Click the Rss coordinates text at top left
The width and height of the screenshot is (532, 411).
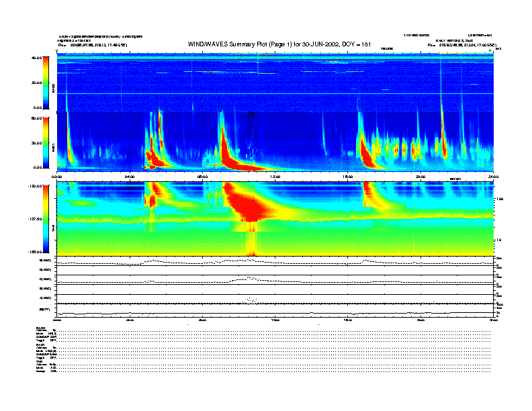(x=93, y=45)
